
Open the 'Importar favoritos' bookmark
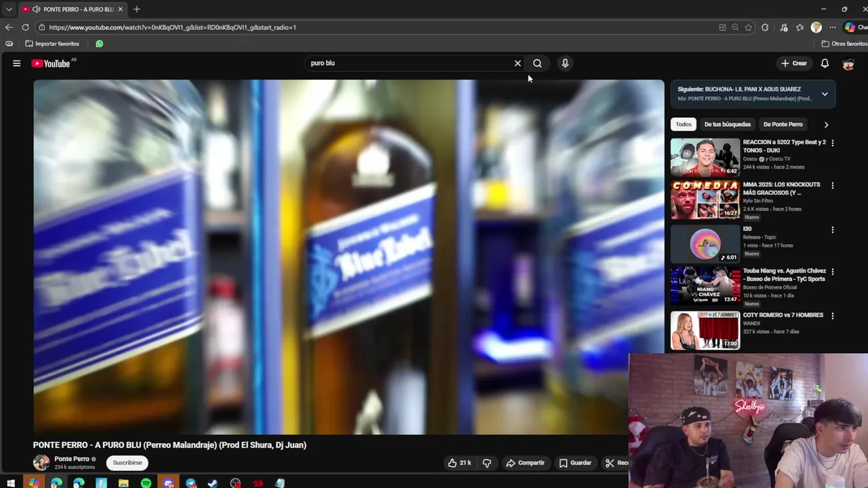coord(52,43)
